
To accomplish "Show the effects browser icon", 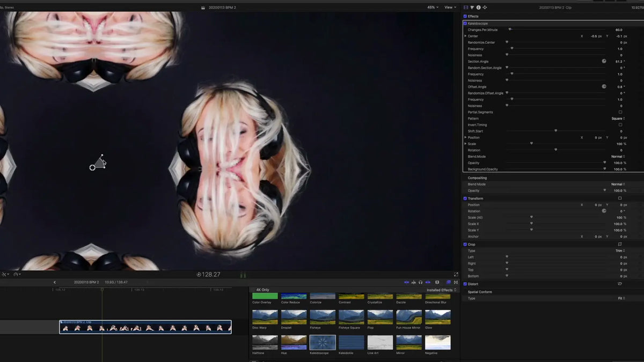I will [449, 282].
